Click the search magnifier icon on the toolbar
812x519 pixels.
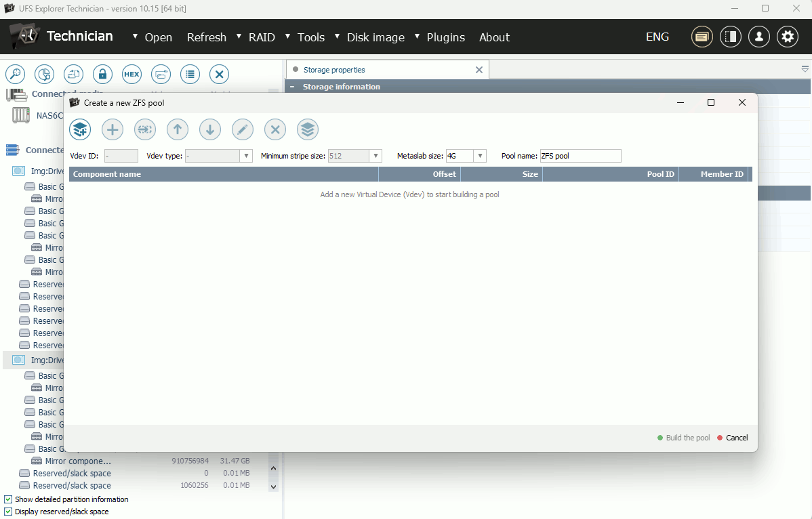pos(15,74)
